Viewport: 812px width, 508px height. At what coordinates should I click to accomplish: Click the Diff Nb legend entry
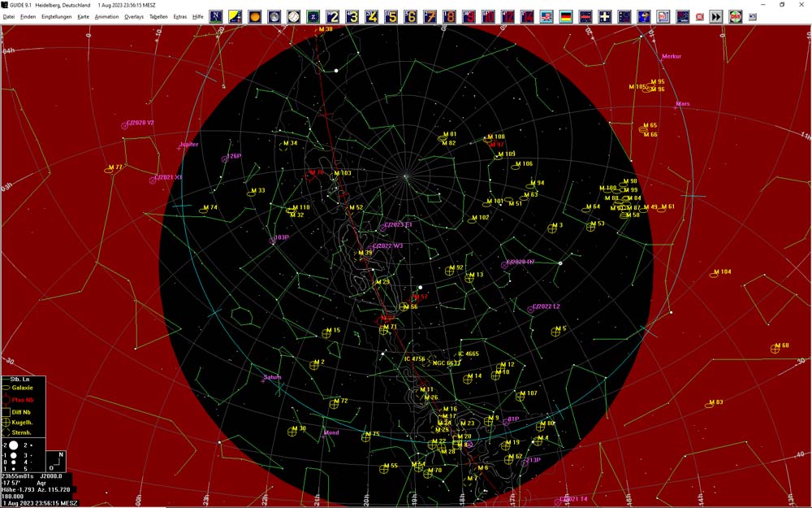pyautogui.click(x=21, y=413)
